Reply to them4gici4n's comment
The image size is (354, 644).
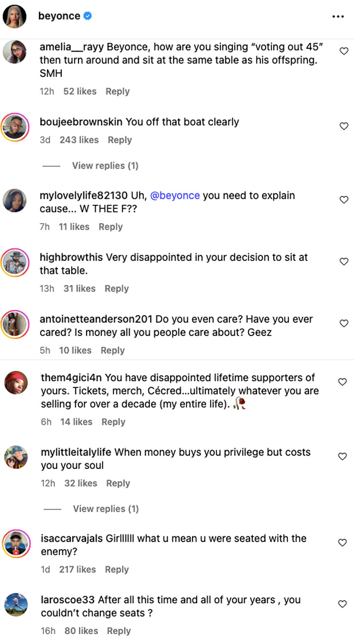(x=113, y=422)
